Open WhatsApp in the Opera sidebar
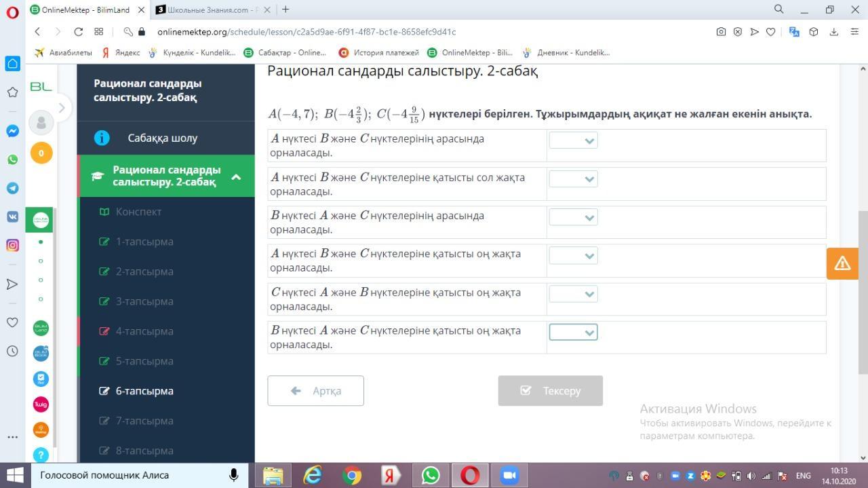Image resolution: width=868 pixels, height=488 pixels. [x=12, y=159]
